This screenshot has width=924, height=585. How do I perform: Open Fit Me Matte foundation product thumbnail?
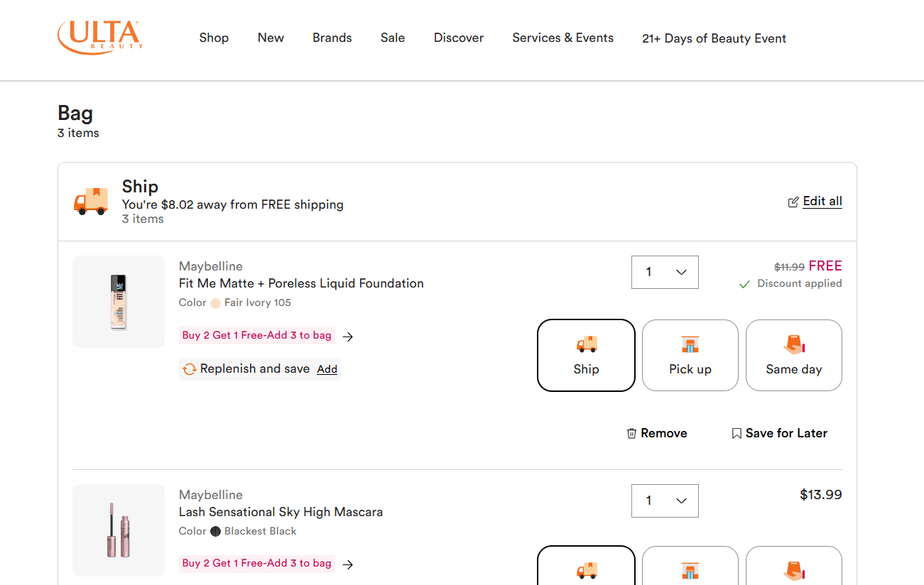click(x=119, y=302)
